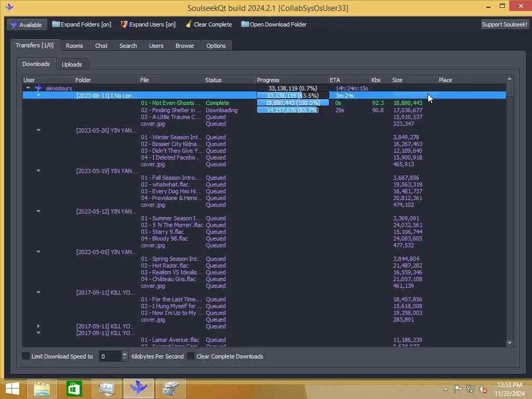The image size is (532, 399).
Task: Click the folder progress bar showing 63.5%
Action: pyautogui.click(x=292, y=96)
